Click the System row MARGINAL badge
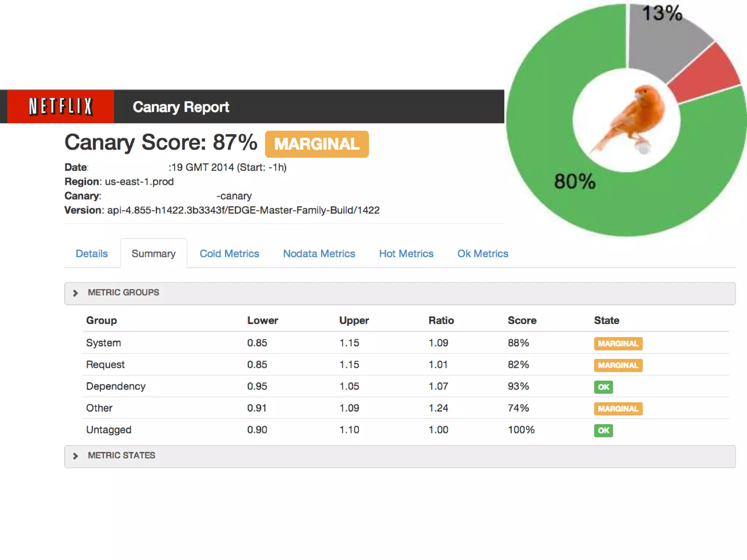The image size is (747, 560). coord(618,343)
